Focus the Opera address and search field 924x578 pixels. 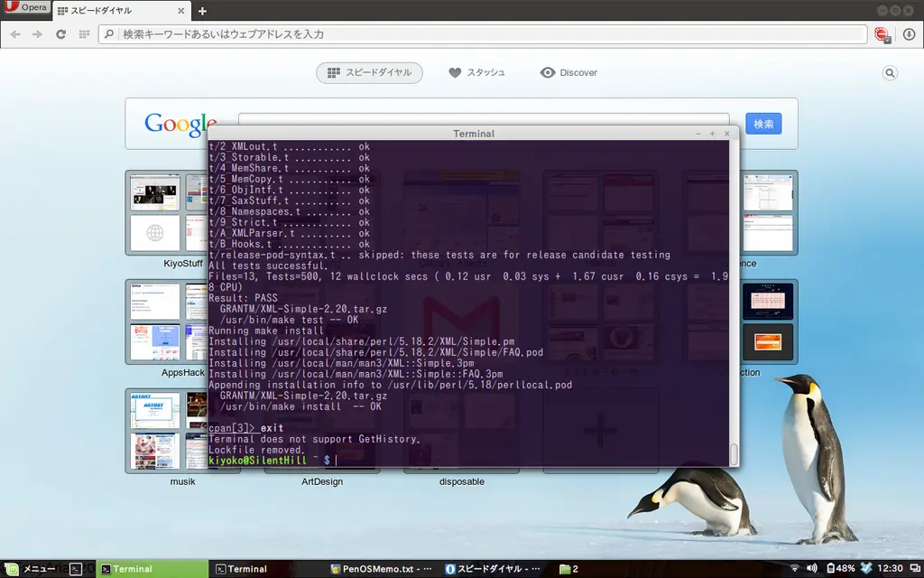(x=484, y=34)
